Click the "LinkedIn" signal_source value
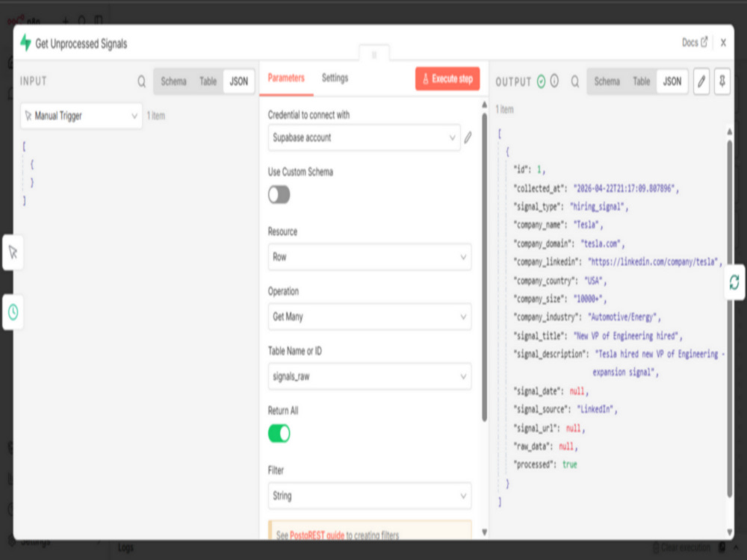Screen dimensions: 747x560 (x=597, y=409)
